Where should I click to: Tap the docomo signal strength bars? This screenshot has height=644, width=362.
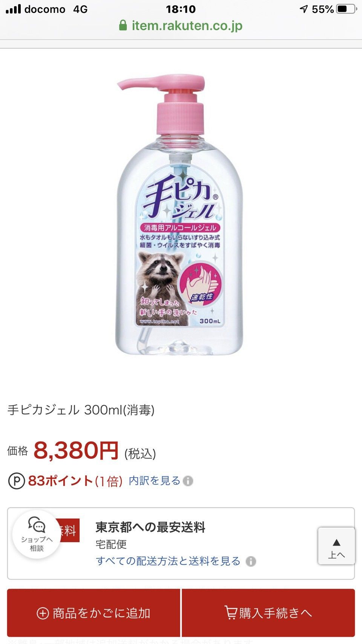coord(13,9)
